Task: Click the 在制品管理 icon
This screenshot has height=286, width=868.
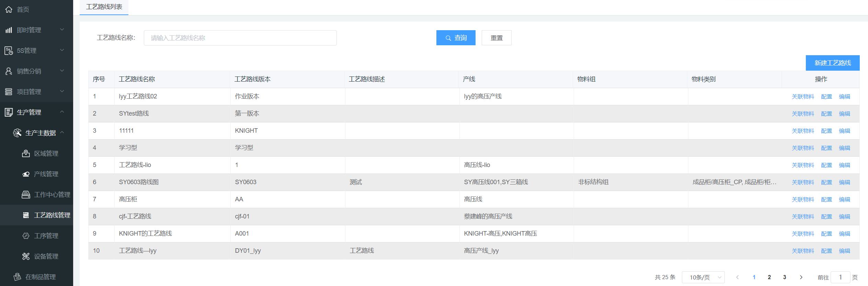Action: point(17,277)
